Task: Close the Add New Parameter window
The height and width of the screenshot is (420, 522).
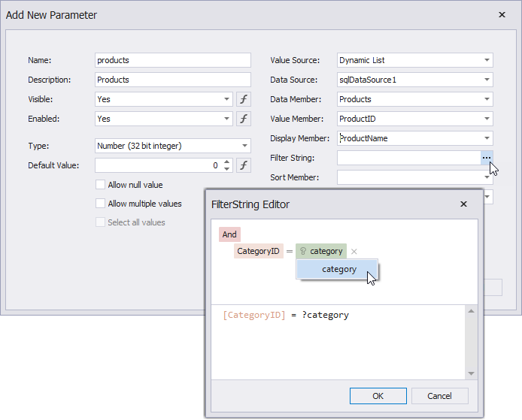Action: (x=502, y=14)
